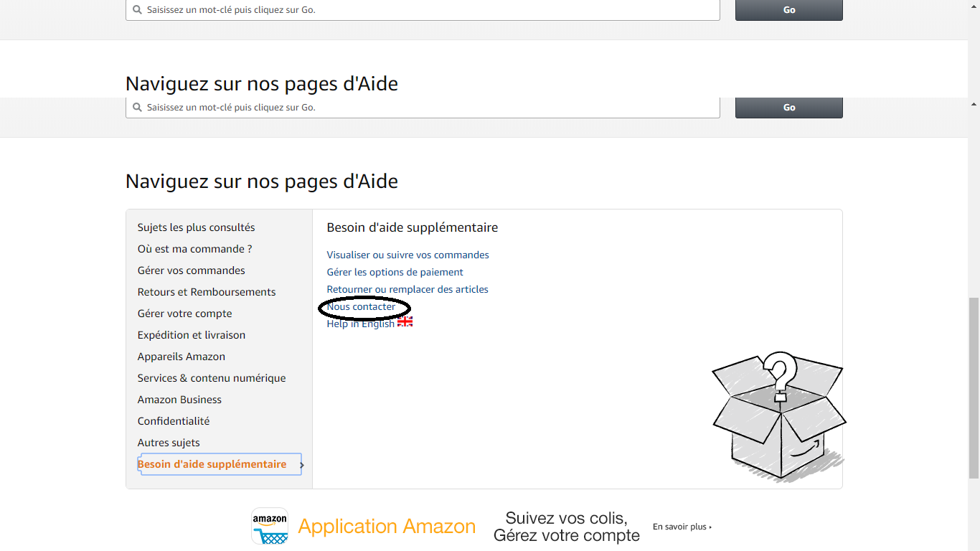Click the vertical page scrollbar thumb

[974, 387]
